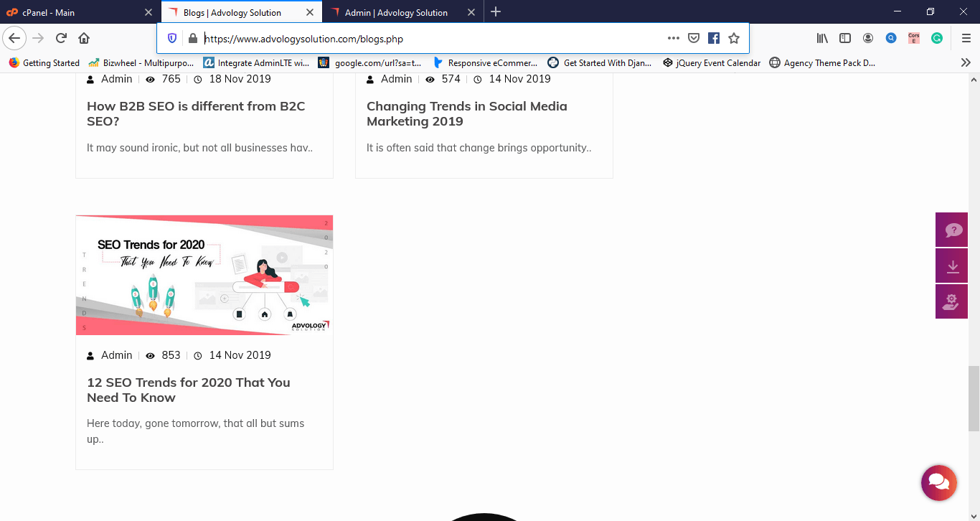Click the help question floating button
980x521 pixels.
pos(952,230)
